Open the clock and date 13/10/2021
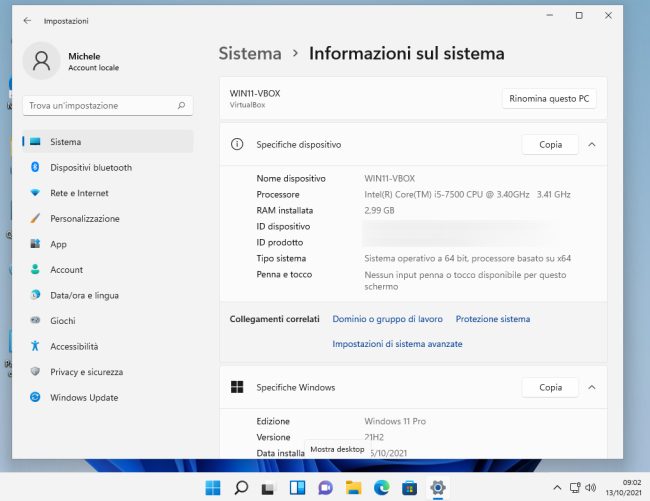The height and width of the screenshot is (501, 650). point(623,488)
